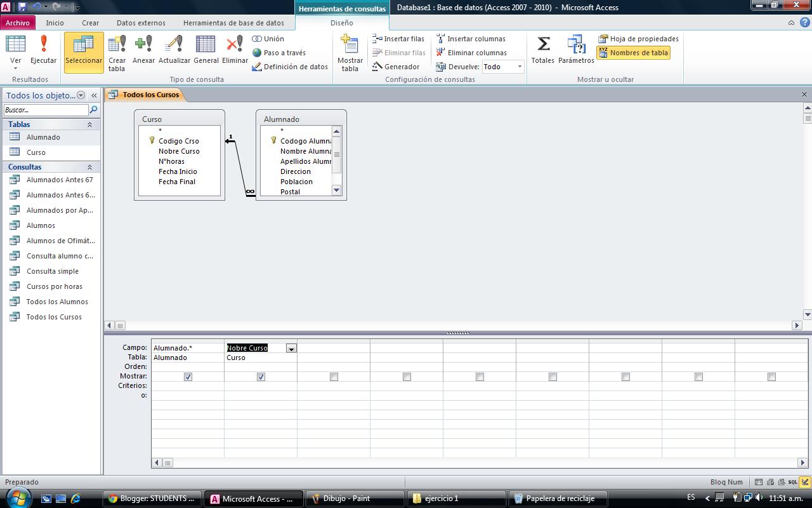The image size is (812, 508).
Task: Open the Archivo menu
Action: (x=18, y=22)
